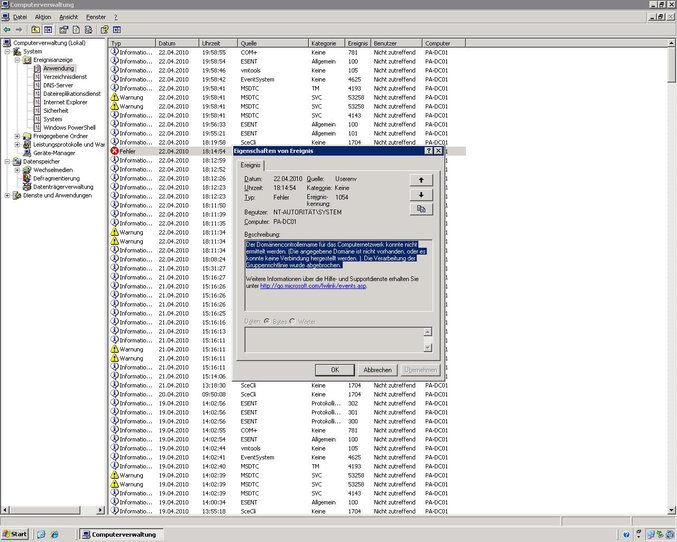
Task: Select the 20.04.2010 09:50:08 SceCli row
Action: [x=287, y=394]
